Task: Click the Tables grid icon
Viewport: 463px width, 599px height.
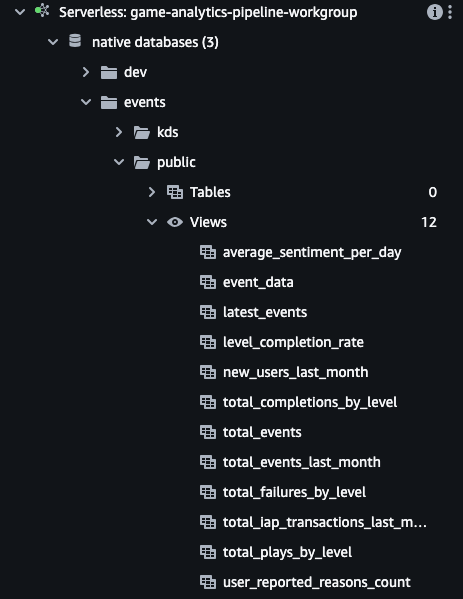Action: (x=175, y=192)
